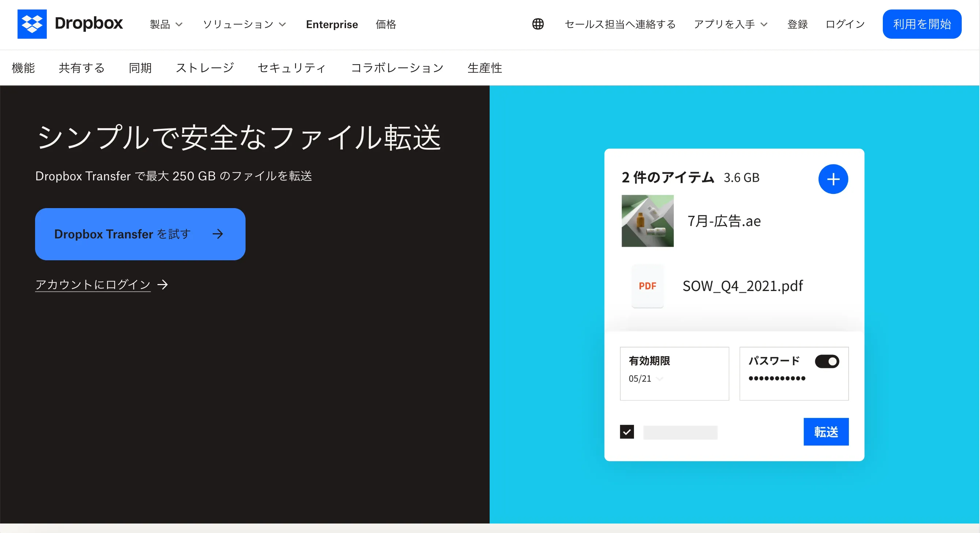Image resolution: width=980 pixels, height=533 pixels.
Task: Toggle the checkbox beside 転送 button
Action: pyautogui.click(x=627, y=432)
